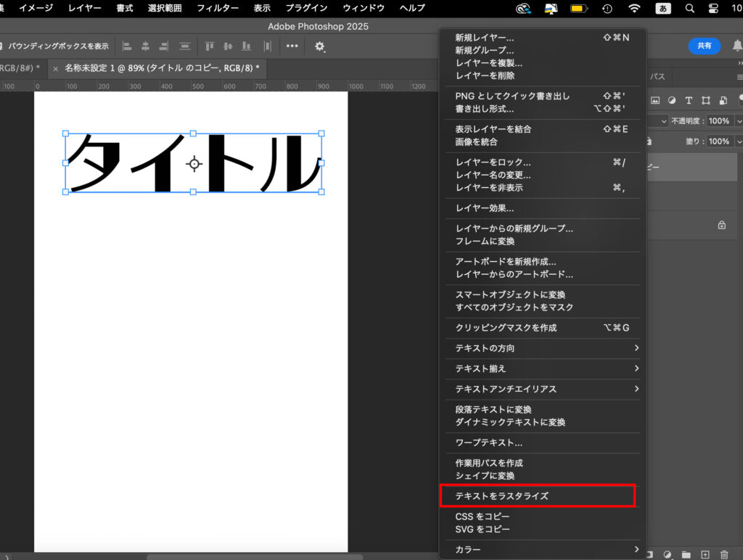743x560 pixels.
Task: Click the align top edges icon
Action: coord(210,46)
